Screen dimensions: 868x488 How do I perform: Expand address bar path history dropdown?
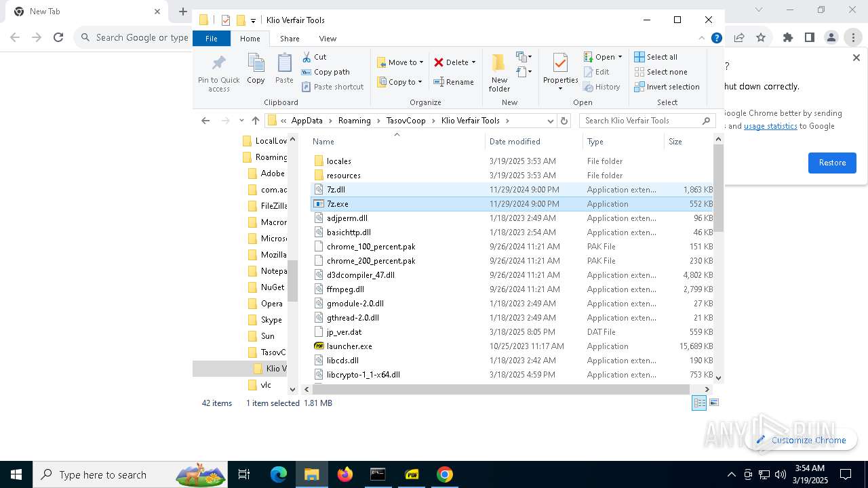pyautogui.click(x=550, y=121)
